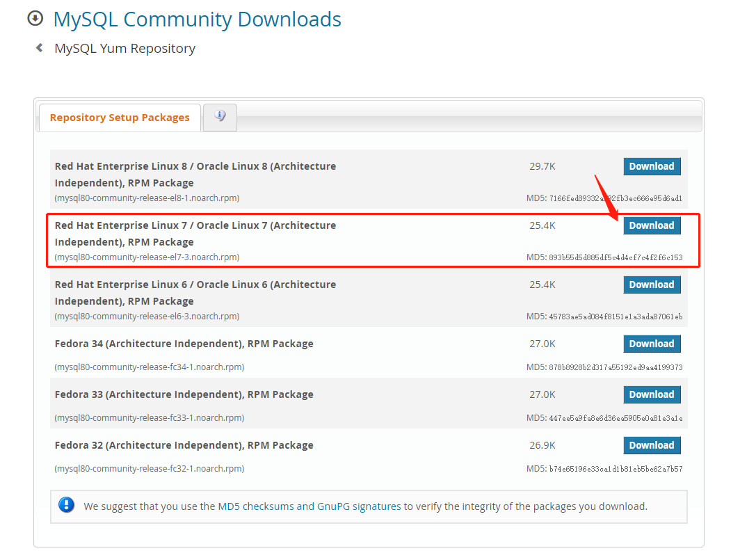
Task: Click filename mysql80-community-release-fc32-1.noarch.rpm
Action: click(149, 468)
